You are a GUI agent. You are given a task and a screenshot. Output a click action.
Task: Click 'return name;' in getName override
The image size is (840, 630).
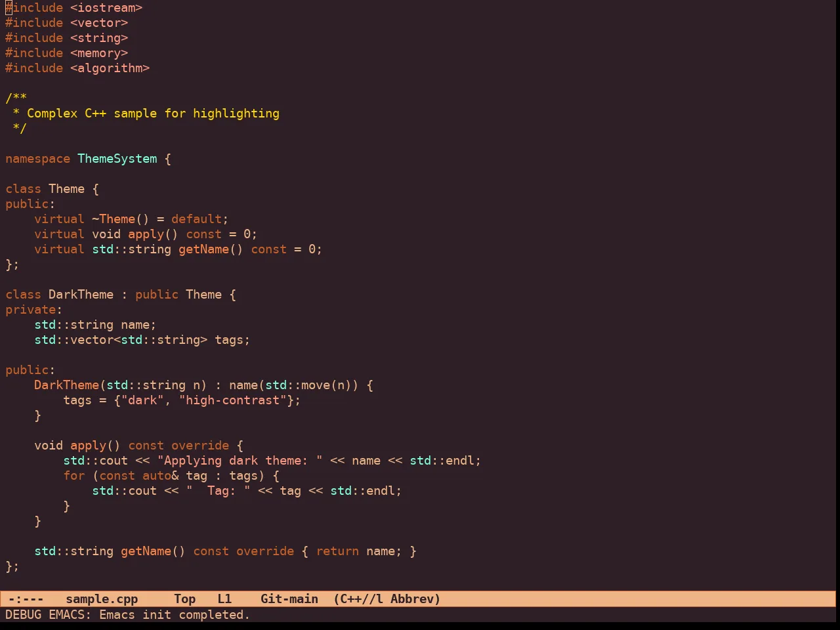(359, 551)
